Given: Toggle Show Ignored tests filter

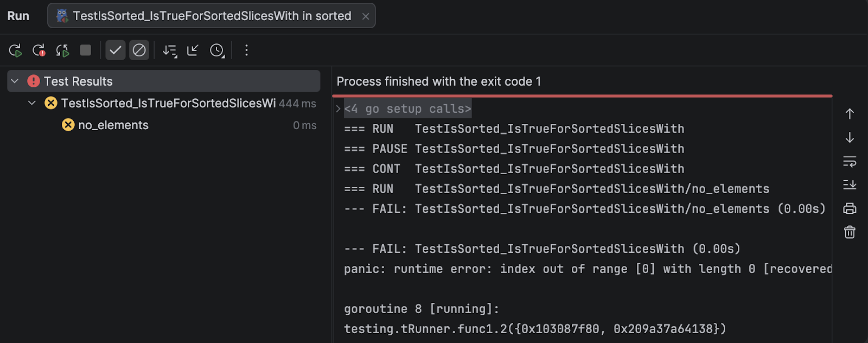Looking at the screenshot, I should 139,50.
